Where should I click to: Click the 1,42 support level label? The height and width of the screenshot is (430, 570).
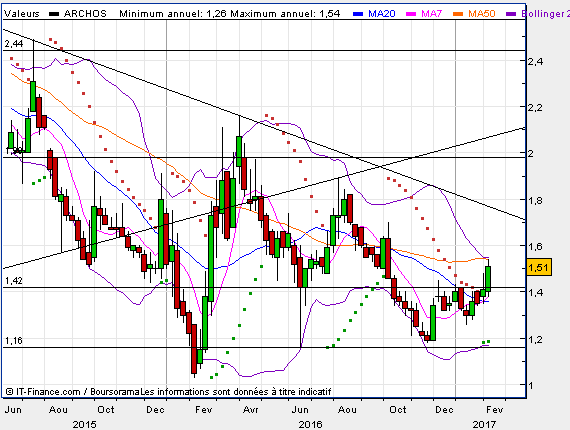(14, 281)
